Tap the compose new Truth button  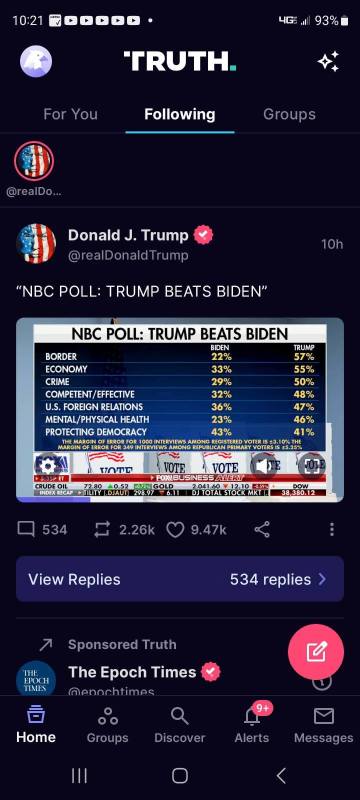(x=316, y=652)
